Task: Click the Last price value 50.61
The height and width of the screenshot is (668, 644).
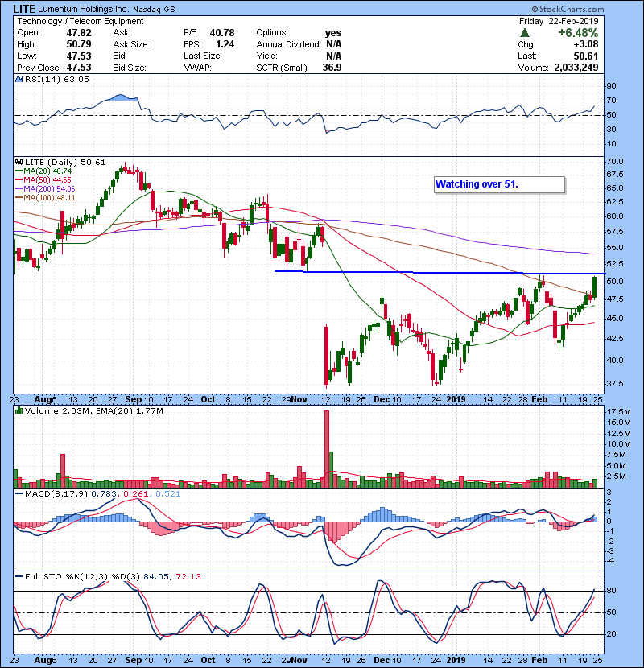Action: click(x=585, y=56)
